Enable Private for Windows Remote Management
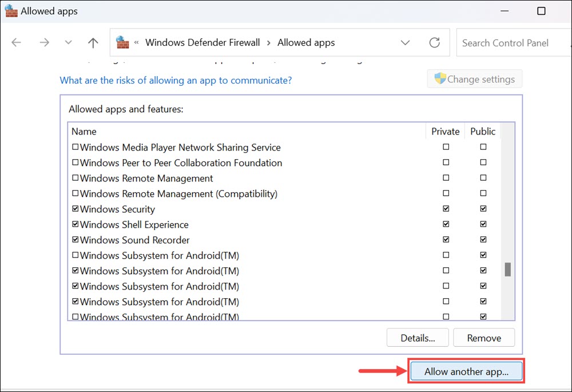 [x=446, y=178]
